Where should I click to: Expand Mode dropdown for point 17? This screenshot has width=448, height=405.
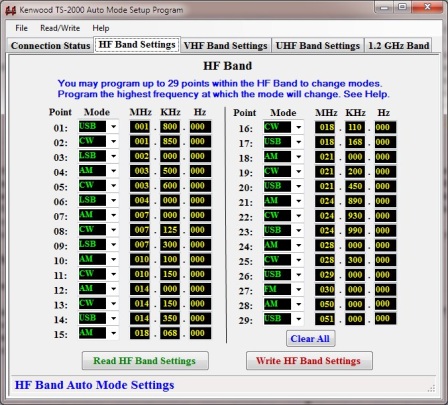[x=298, y=142]
